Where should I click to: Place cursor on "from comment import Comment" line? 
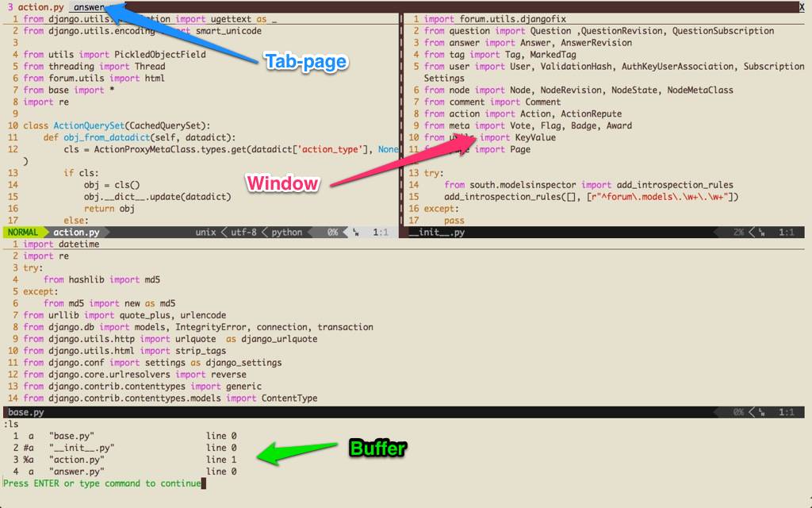click(x=492, y=102)
